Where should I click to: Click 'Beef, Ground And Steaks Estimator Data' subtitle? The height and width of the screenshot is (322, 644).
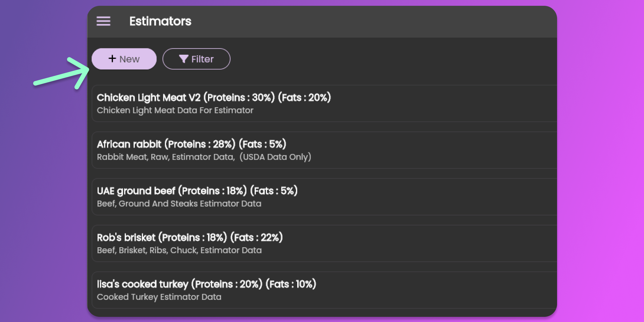coord(179,204)
